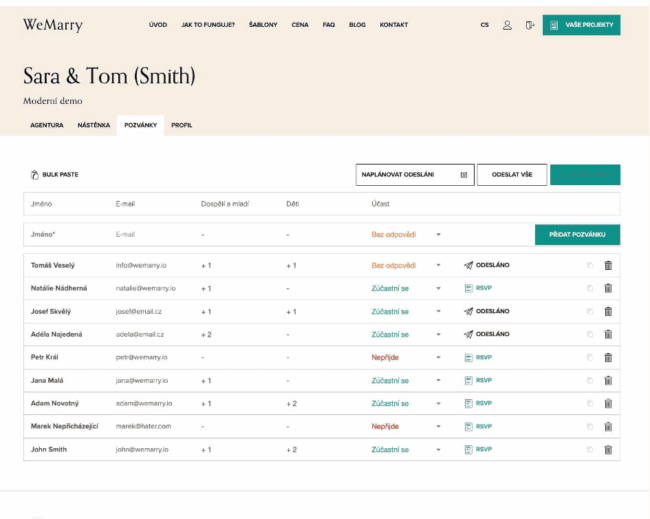650x519 pixels.
Task: Open RSVP form icon for Natálie Nádherná
Action: click(468, 288)
